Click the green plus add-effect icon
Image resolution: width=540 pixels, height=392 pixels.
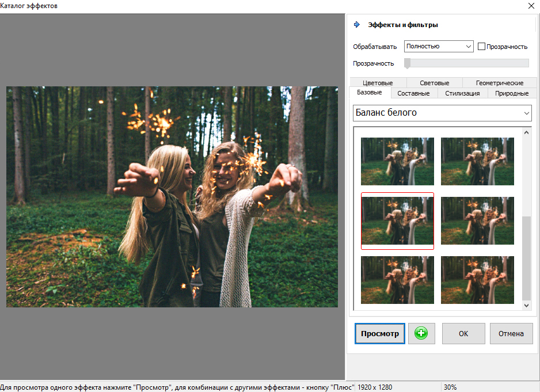(421, 333)
